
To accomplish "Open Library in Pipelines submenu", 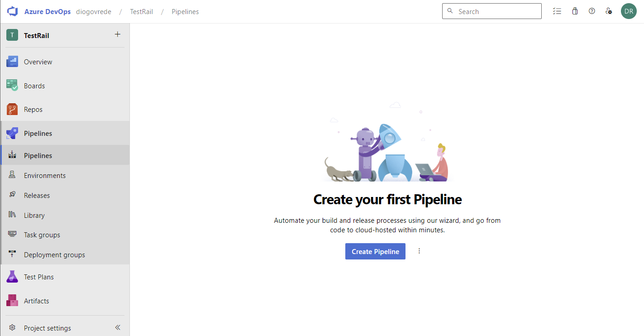I will (x=34, y=216).
